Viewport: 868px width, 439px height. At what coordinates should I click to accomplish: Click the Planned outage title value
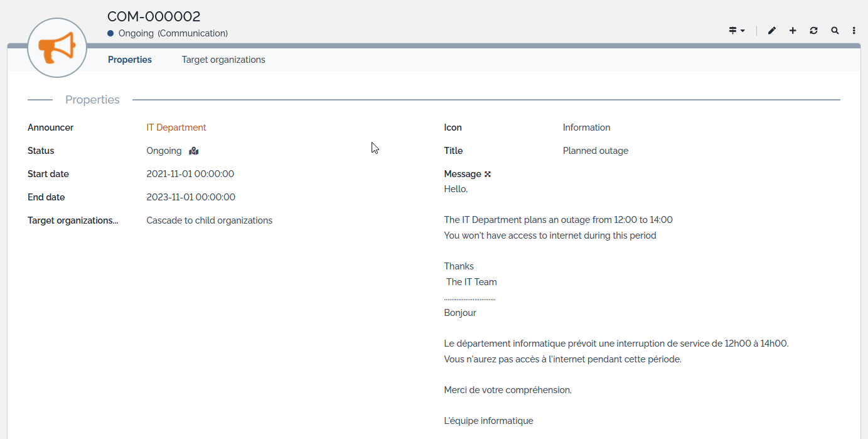[595, 151]
